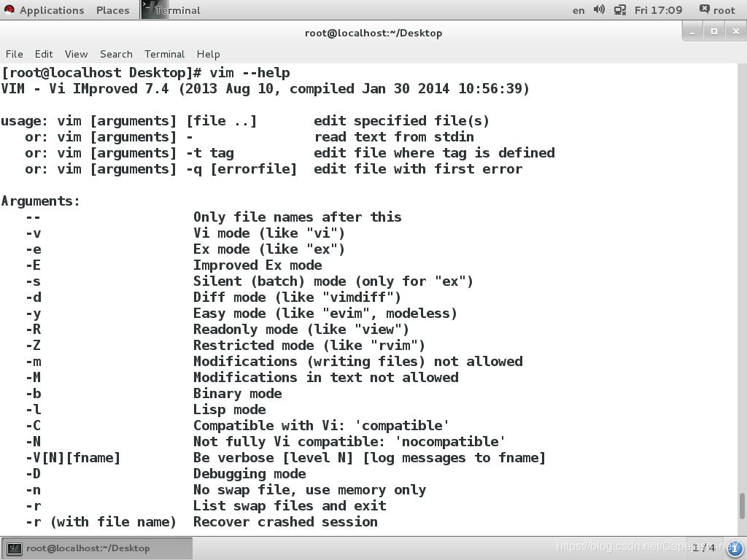
Task: Click the '-V[N][fname]' option text
Action: click(x=73, y=458)
